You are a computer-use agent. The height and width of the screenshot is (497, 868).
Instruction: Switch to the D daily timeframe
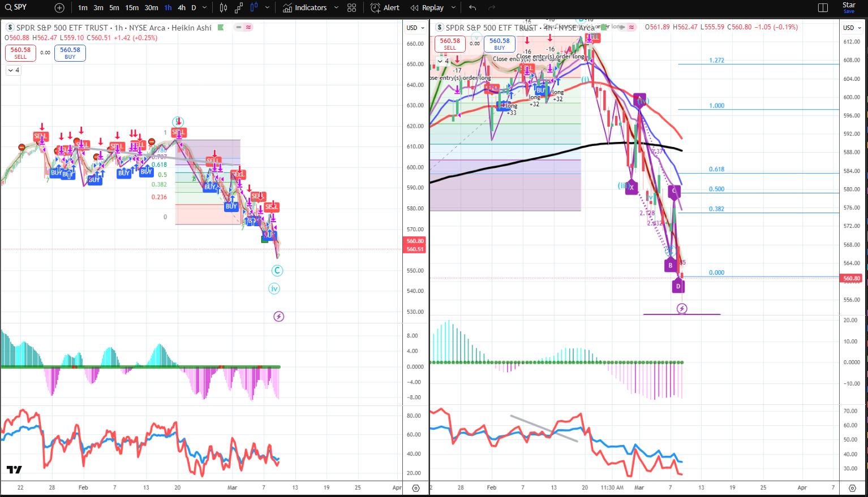click(194, 8)
